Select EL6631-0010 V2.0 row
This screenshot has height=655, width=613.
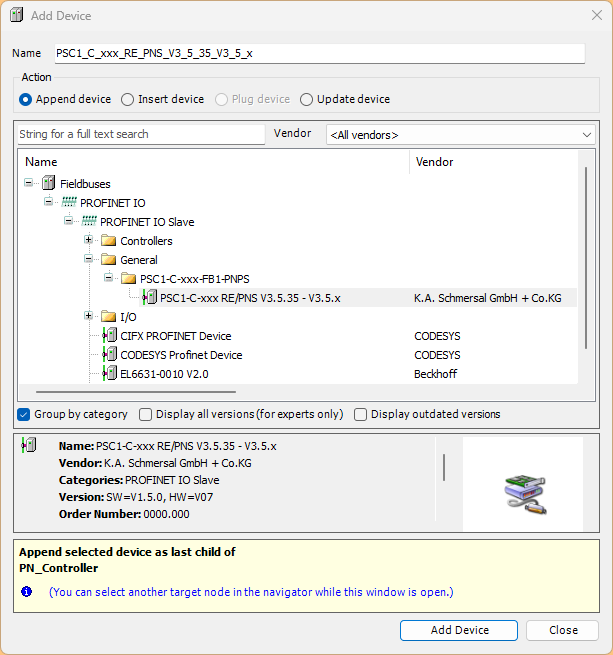coord(164,374)
